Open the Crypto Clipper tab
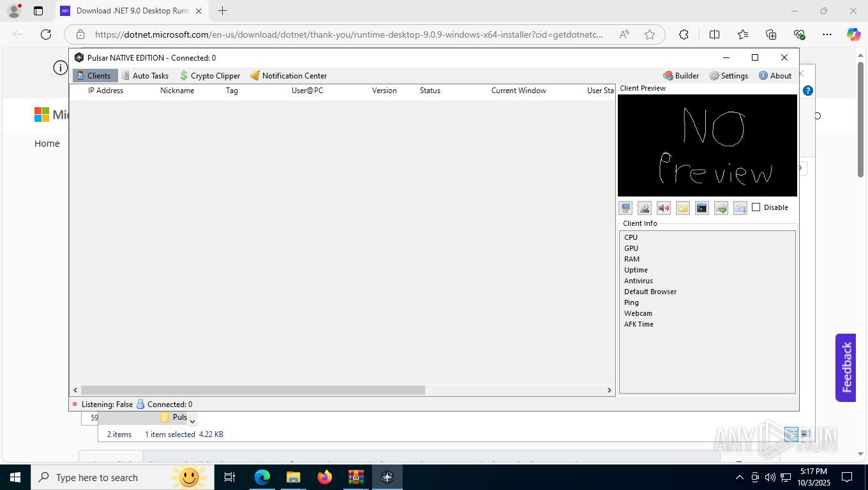Viewport: 868px width, 490px height. pos(210,75)
